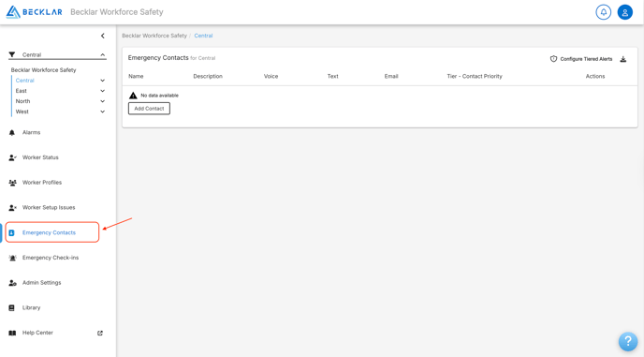Click the Worker Setup Issues icon
Viewport: 644px width, 357px height.
(x=12, y=208)
